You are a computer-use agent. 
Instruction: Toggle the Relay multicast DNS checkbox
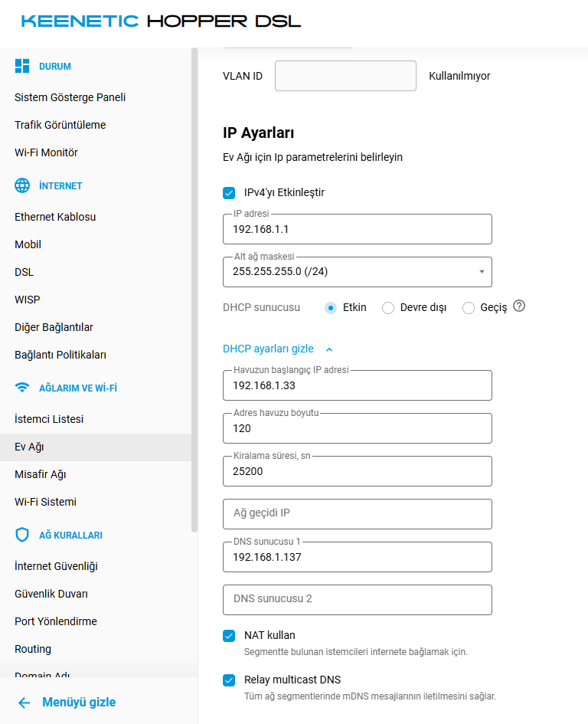coord(229,680)
